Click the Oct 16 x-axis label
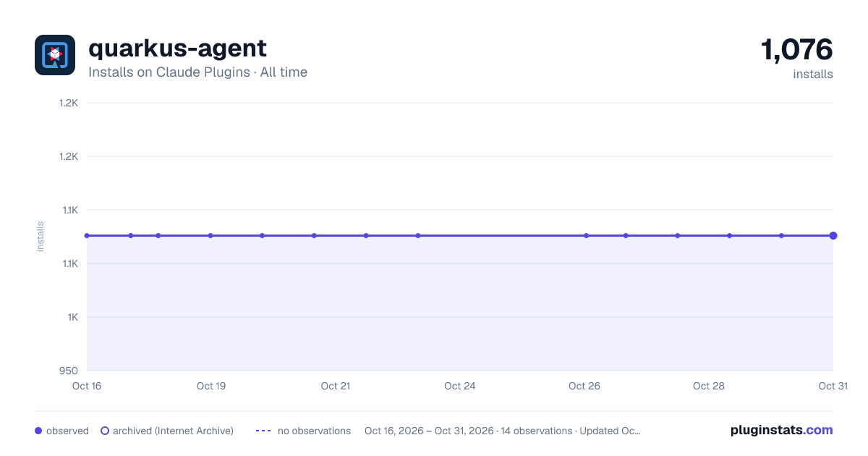Image resolution: width=868 pixels, height=456 pixels. click(x=87, y=386)
